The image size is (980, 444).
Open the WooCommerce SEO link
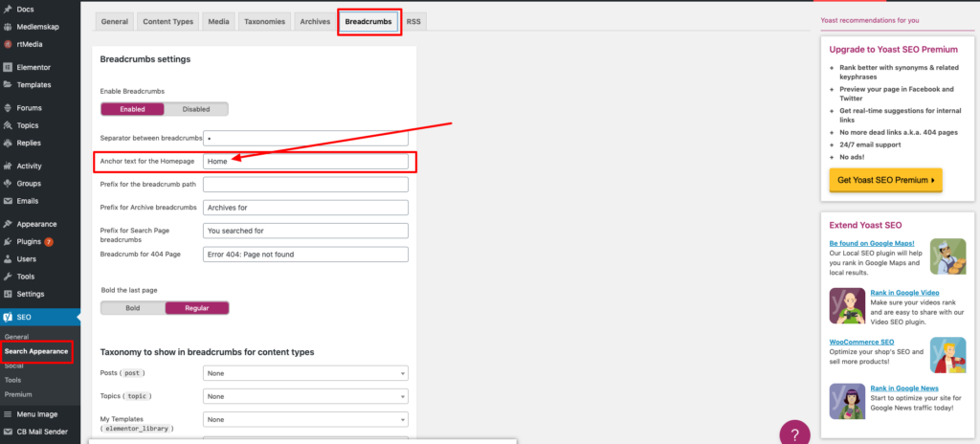(862, 342)
